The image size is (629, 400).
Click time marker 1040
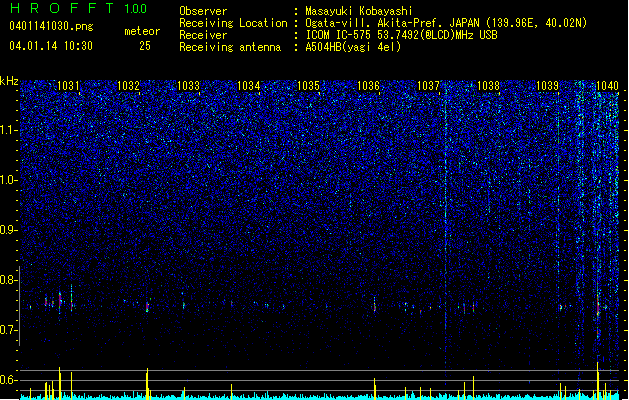click(607, 85)
